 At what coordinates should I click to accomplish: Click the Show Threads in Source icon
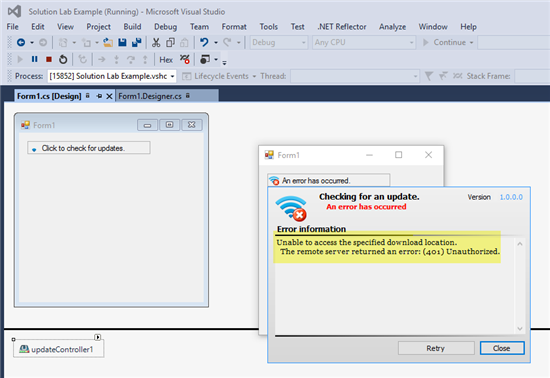pos(443,76)
